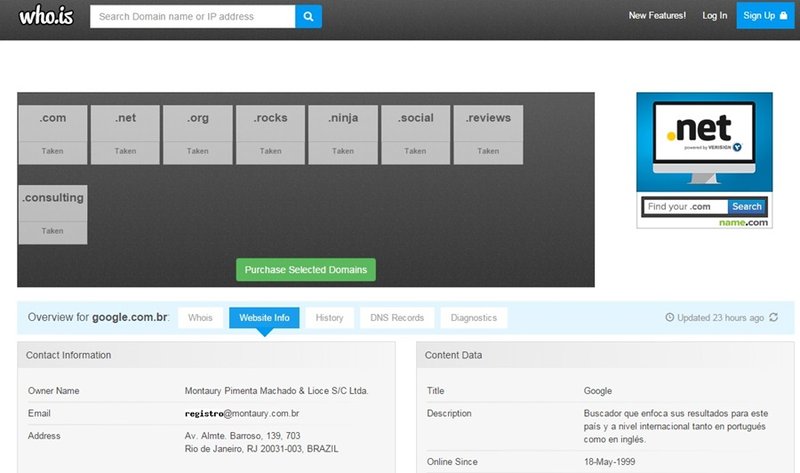Focus the Search Domain name or IP field
Viewport: 800px width, 473px height.
point(192,16)
